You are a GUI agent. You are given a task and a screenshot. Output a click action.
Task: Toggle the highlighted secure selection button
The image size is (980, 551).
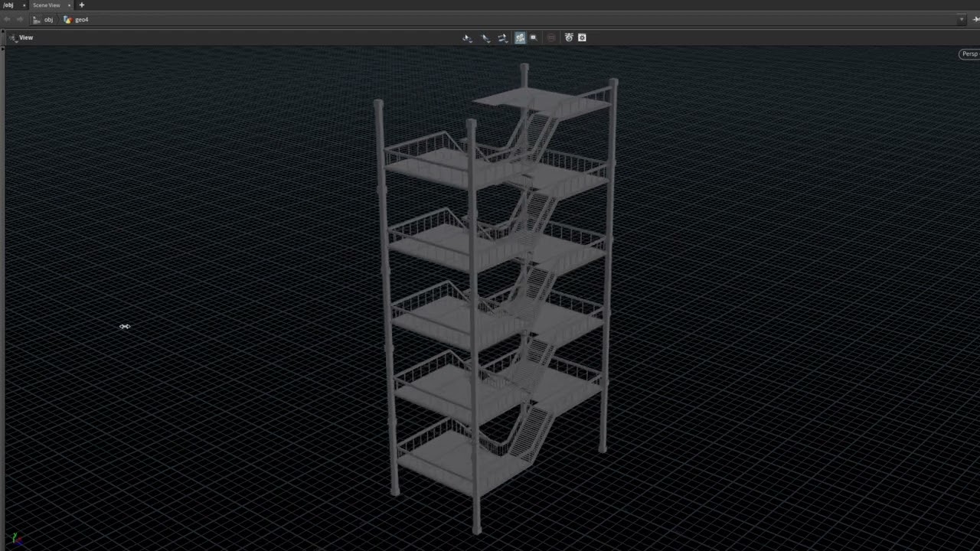pos(521,37)
